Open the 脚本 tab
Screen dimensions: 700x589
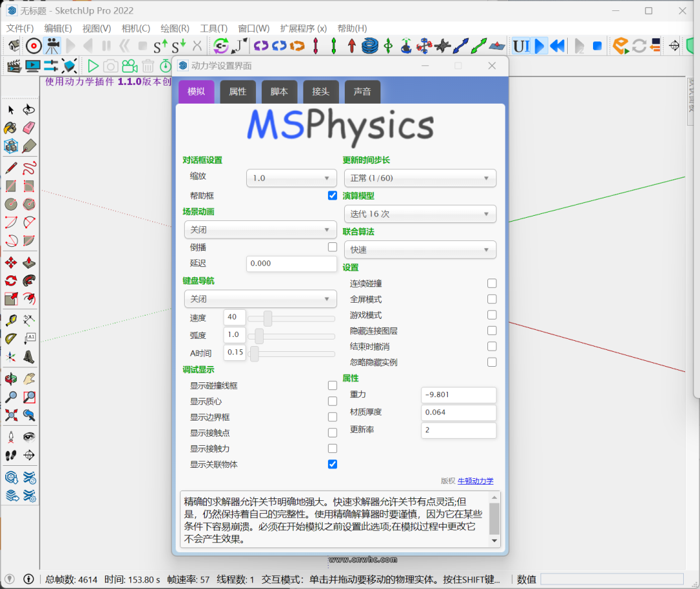[279, 92]
